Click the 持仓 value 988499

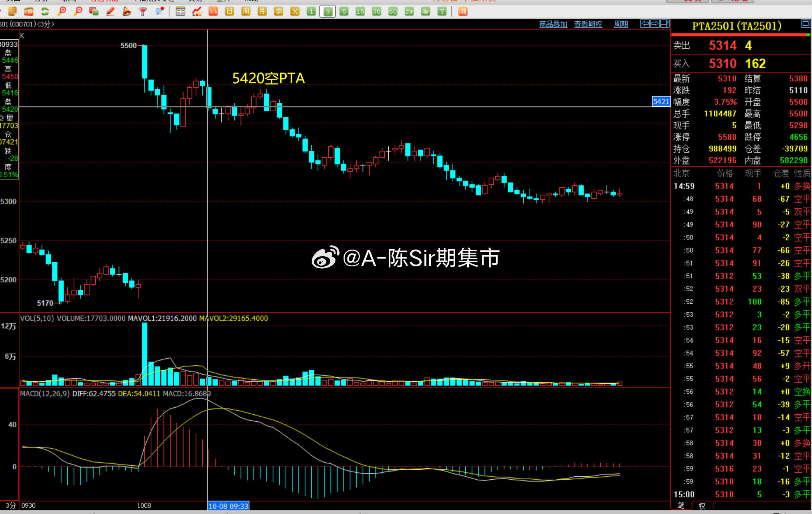(x=723, y=149)
